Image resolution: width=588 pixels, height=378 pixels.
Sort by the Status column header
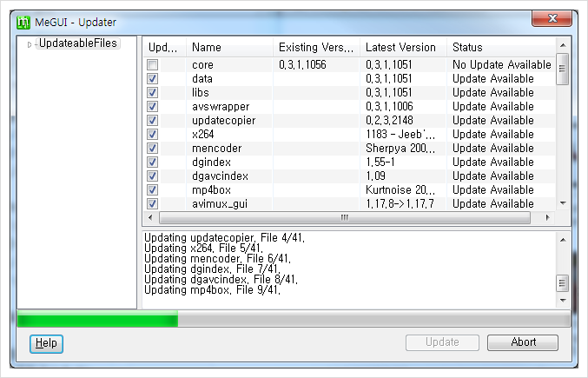pyautogui.click(x=501, y=47)
